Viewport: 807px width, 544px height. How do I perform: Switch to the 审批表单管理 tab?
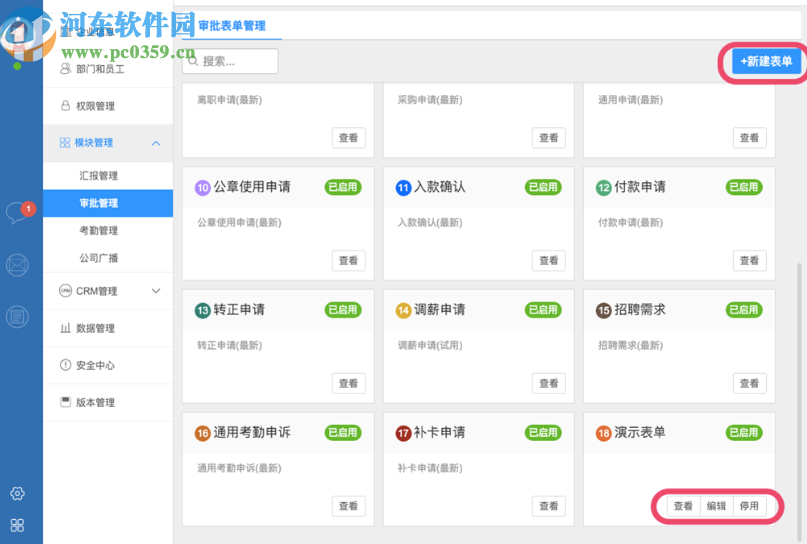tap(232, 25)
